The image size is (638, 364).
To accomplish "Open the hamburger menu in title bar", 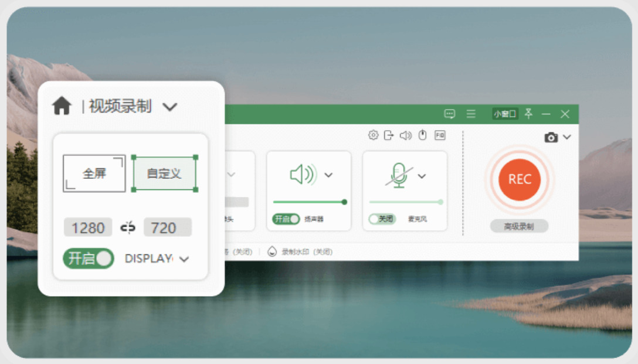I will coord(471,114).
